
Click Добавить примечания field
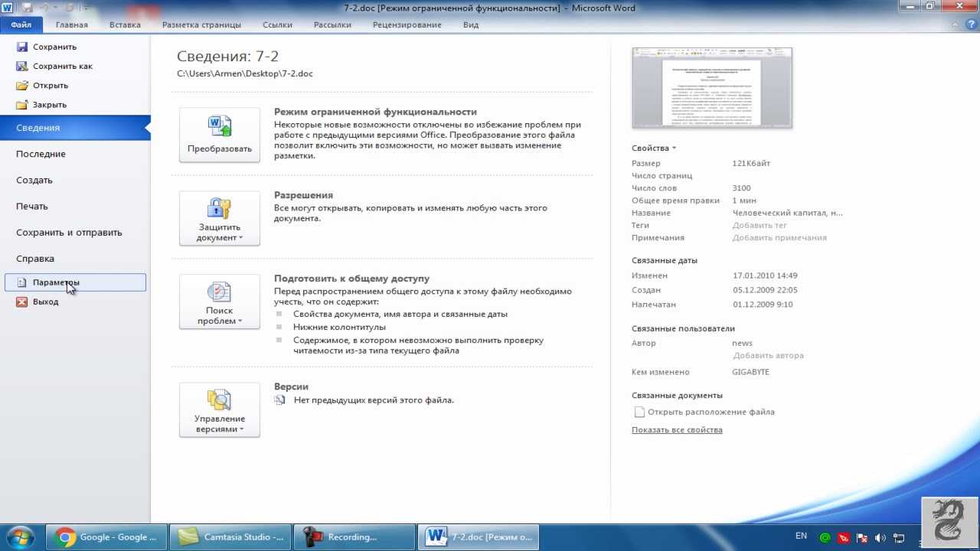coord(779,237)
